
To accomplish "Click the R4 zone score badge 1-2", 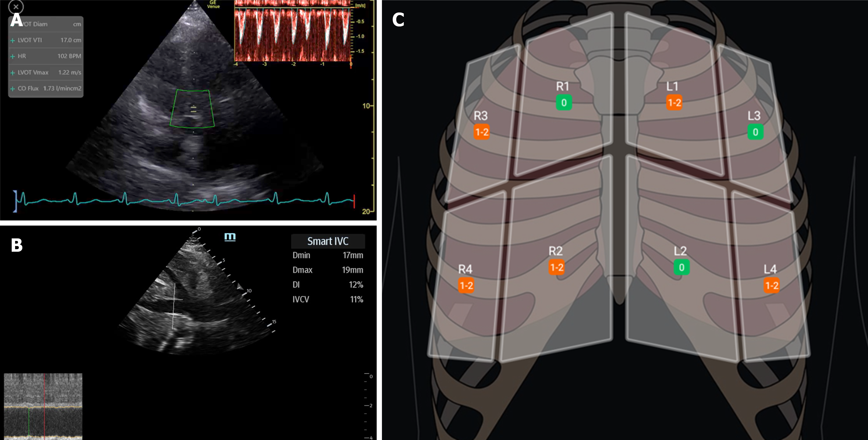I will click(x=466, y=286).
